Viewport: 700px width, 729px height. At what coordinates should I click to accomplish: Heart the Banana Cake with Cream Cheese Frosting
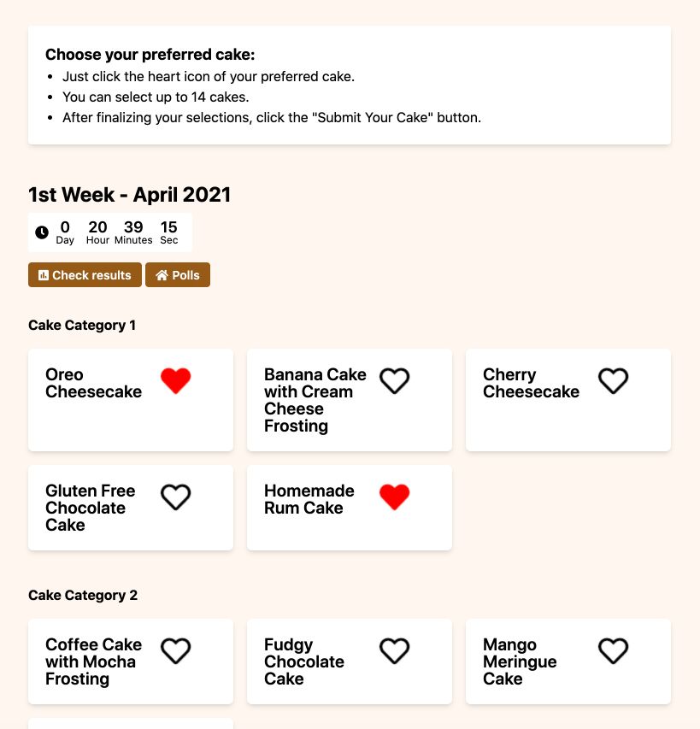tap(394, 380)
